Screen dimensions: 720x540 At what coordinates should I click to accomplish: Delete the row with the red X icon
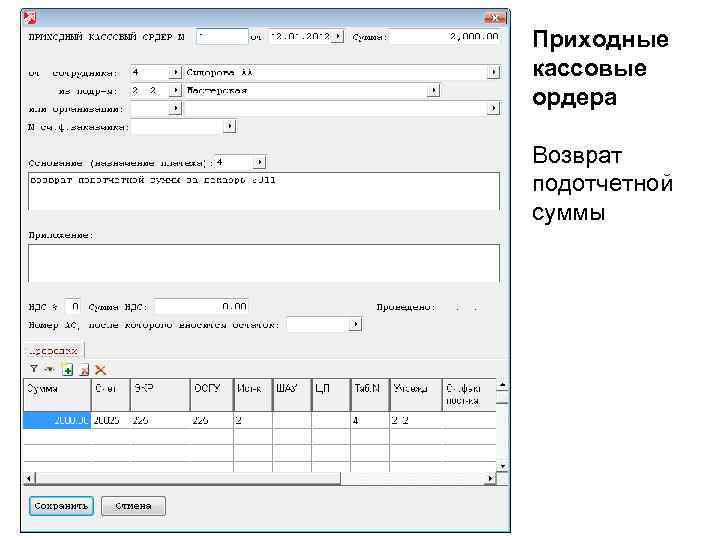pyautogui.click(x=100, y=369)
